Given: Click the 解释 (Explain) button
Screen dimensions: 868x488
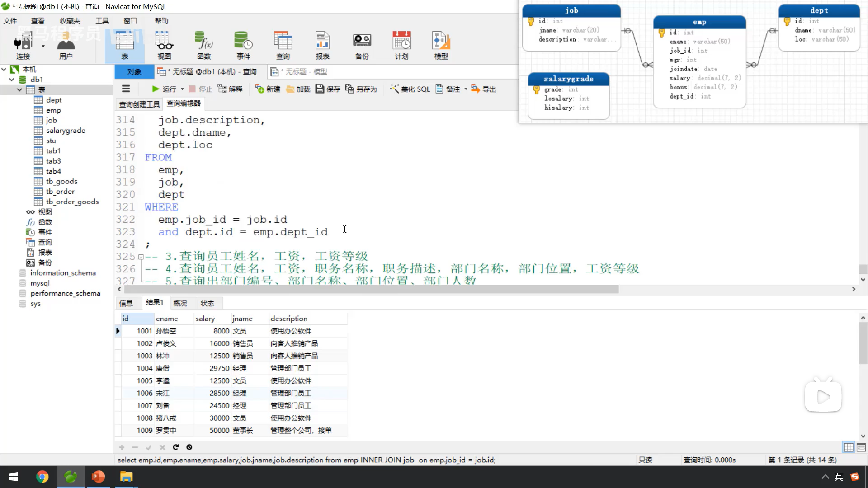Looking at the screenshot, I should tap(230, 89).
